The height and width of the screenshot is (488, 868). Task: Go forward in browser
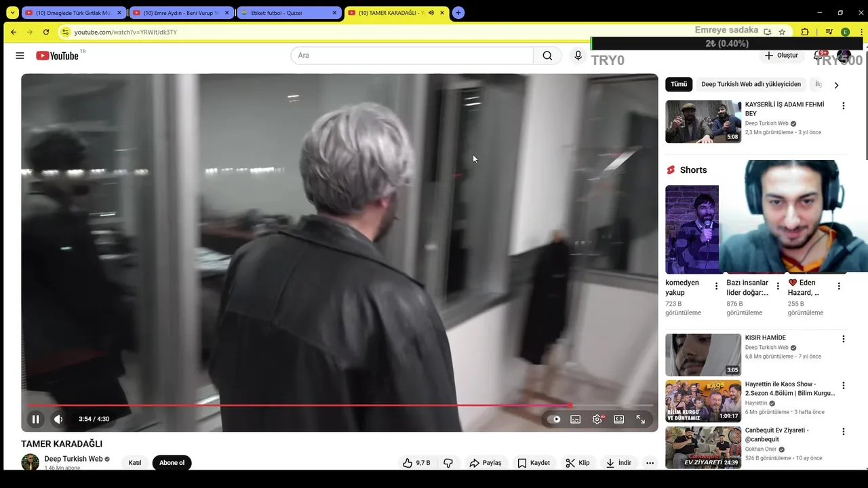tap(30, 32)
